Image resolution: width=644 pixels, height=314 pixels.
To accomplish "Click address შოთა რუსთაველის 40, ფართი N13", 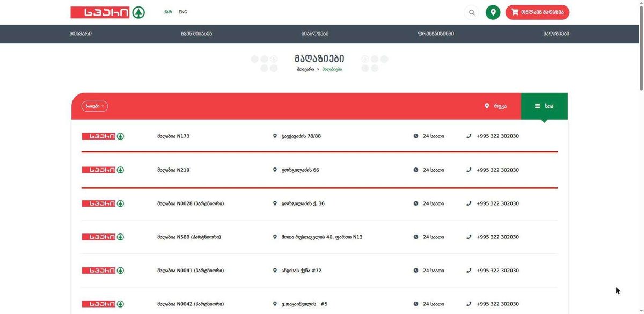I will pyautogui.click(x=322, y=237).
